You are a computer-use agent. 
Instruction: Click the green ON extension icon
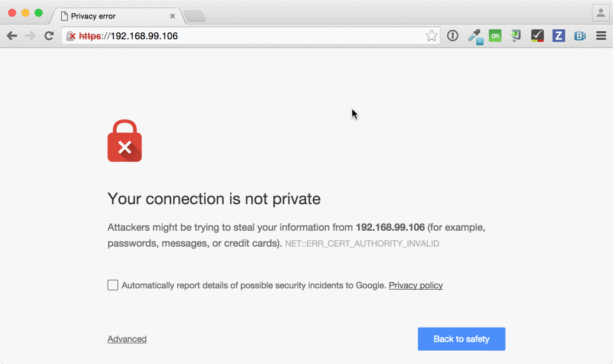[x=495, y=36]
